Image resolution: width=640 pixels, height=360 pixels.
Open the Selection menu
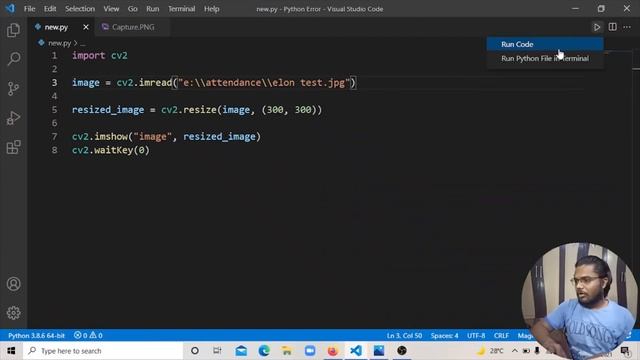(80, 9)
